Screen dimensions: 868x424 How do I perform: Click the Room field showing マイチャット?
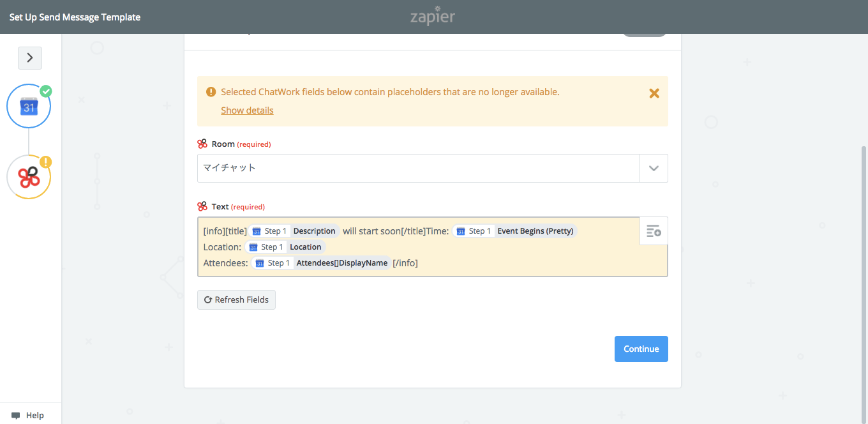[418, 169]
